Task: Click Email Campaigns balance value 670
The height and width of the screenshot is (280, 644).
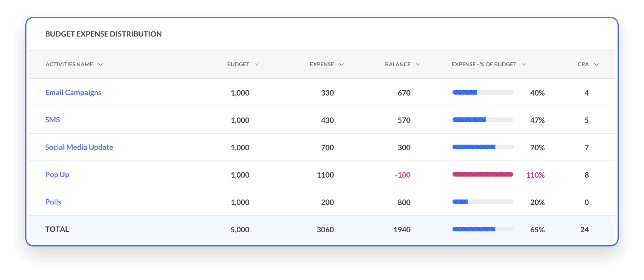Action: [404, 93]
